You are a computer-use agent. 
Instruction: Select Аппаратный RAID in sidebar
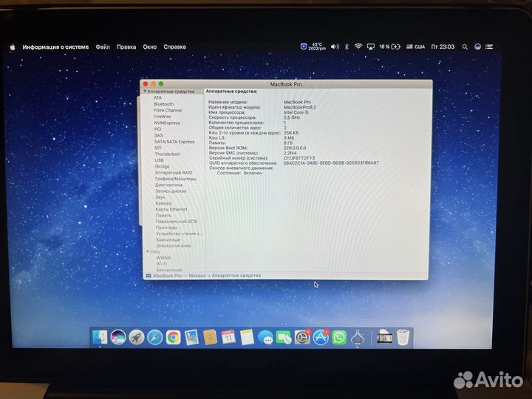(x=174, y=173)
